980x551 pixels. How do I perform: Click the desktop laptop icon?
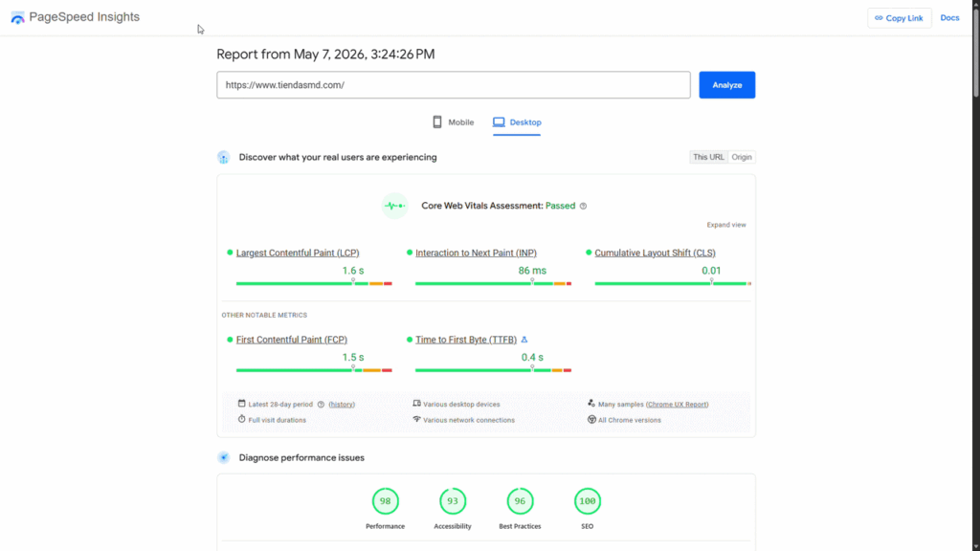click(x=499, y=121)
